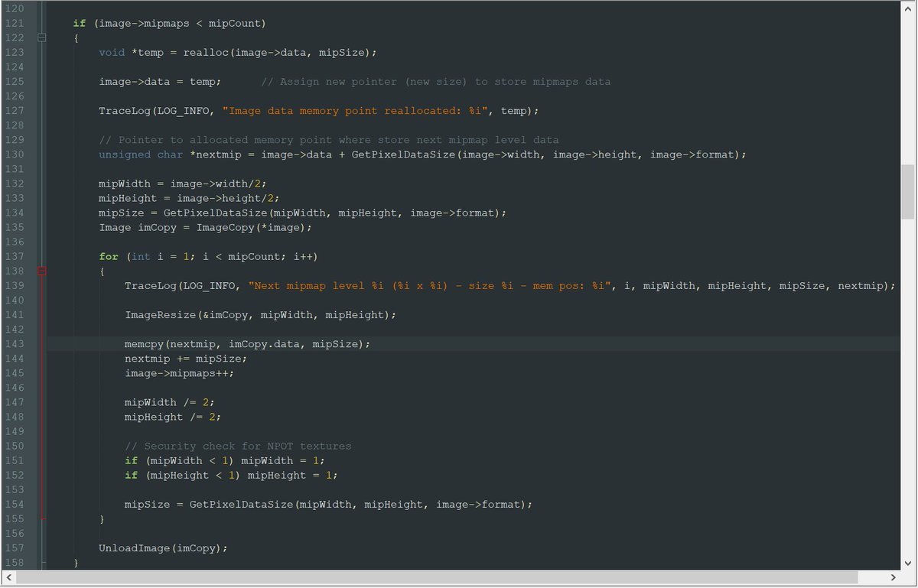
Task: Click line number 151 in the gutter
Action: [15, 460]
